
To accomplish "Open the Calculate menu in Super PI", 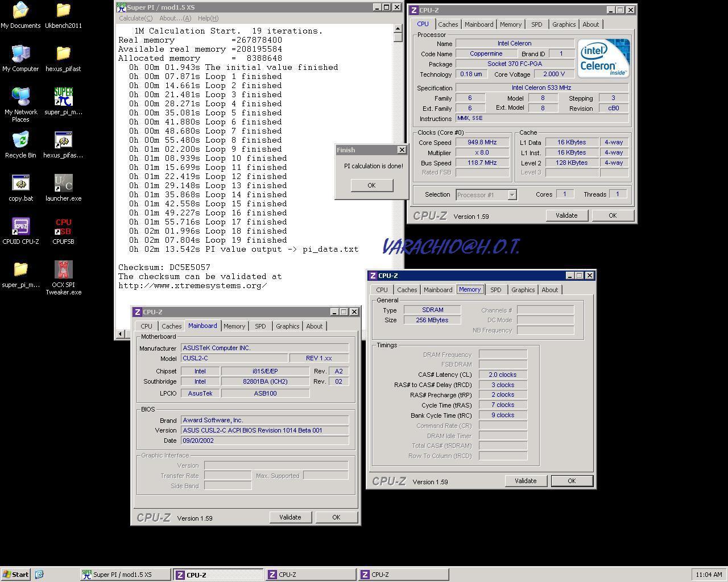I will pyautogui.click(x=135, y=18).
